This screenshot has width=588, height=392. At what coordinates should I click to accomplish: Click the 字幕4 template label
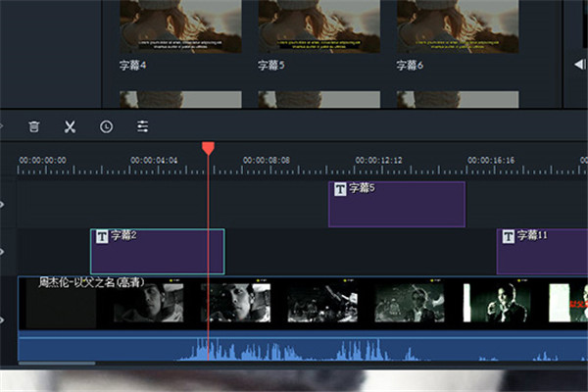[x=132, y=66]
